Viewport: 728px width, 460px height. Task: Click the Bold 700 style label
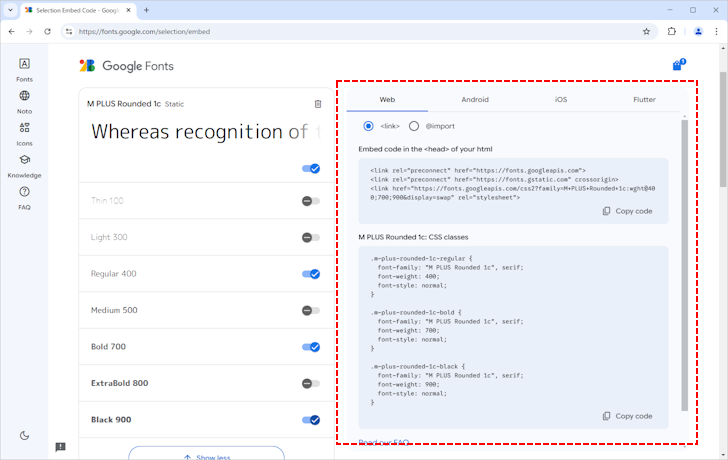coord(108,347)
